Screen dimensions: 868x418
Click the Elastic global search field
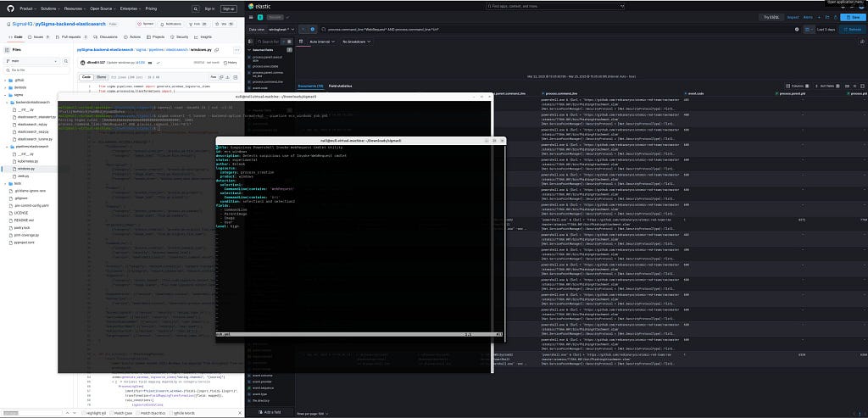tap(554, 6)
